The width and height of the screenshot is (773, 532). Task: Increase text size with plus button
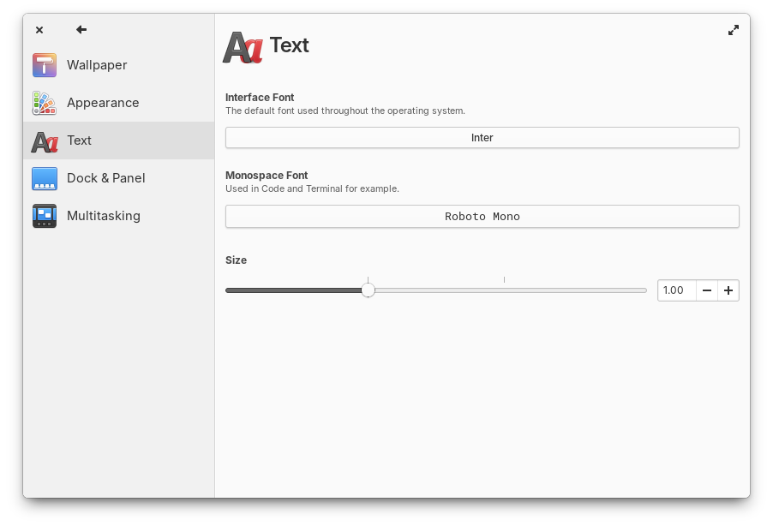[728, 290]
